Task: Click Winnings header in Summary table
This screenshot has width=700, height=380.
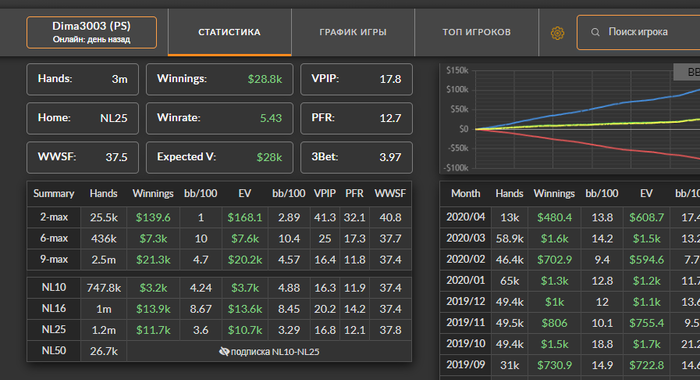Action: [153, 194]
